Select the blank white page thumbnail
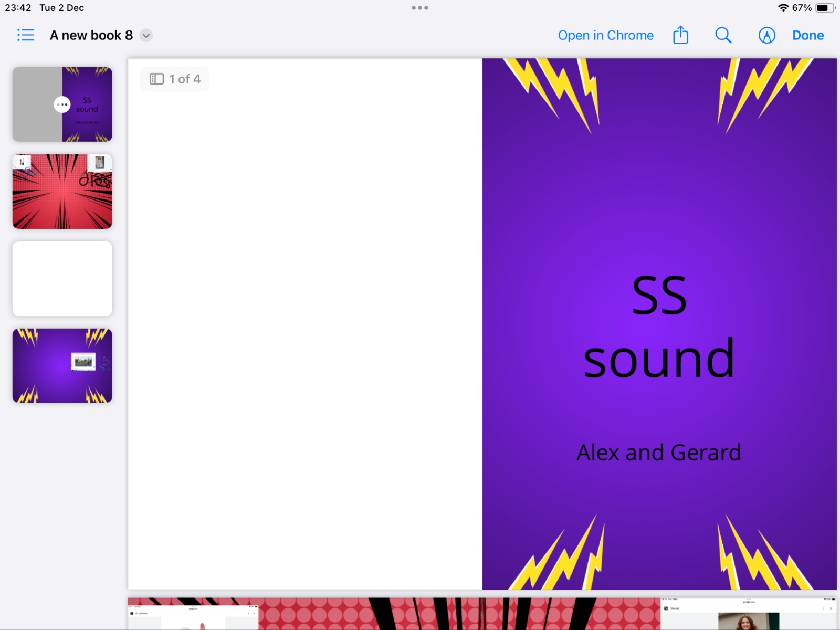This screenshot has height=630, width=840. (62, 278)
